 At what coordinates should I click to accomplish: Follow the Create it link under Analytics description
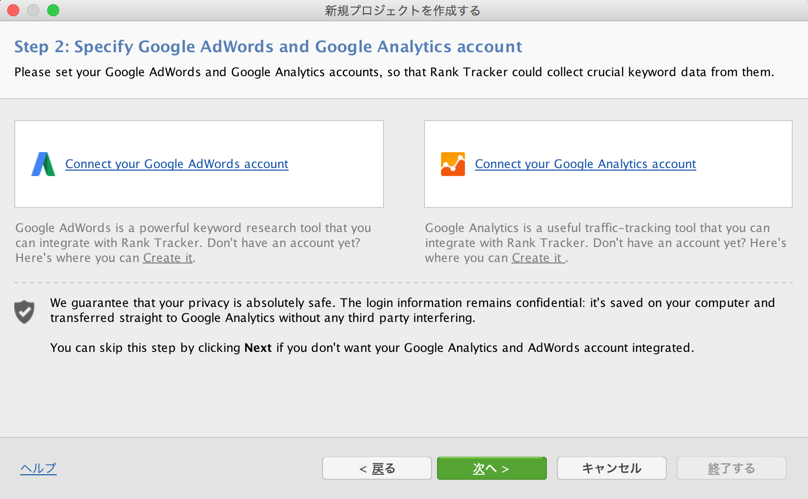[537, 258]
